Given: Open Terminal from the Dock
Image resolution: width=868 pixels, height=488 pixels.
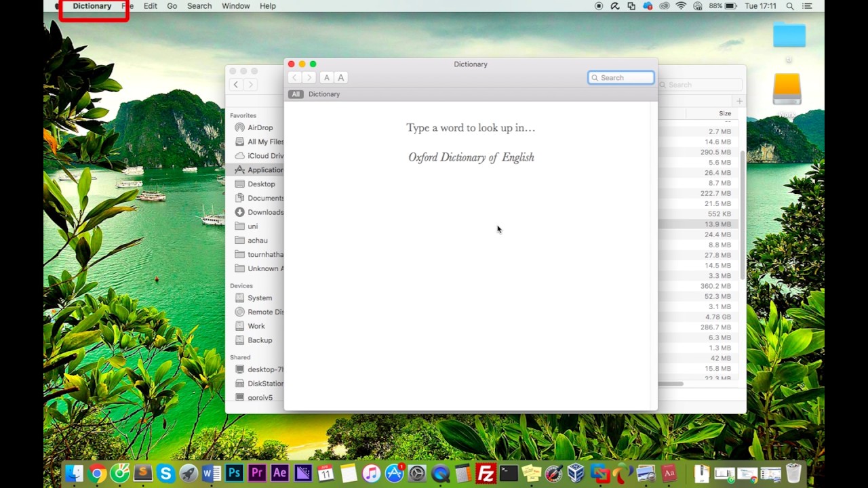Looking at the screenshot, I should [x=509, y=473].
